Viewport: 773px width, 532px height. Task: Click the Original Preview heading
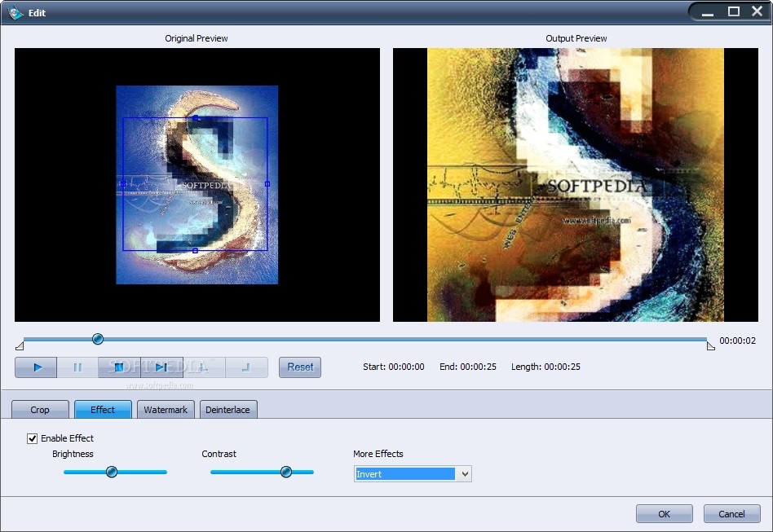(197, 38)
